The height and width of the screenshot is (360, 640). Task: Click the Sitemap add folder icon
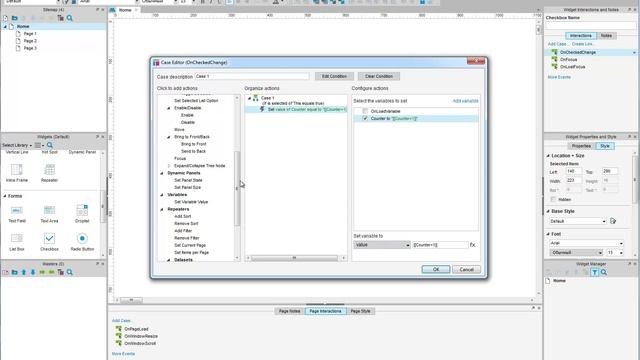point(15,18)
